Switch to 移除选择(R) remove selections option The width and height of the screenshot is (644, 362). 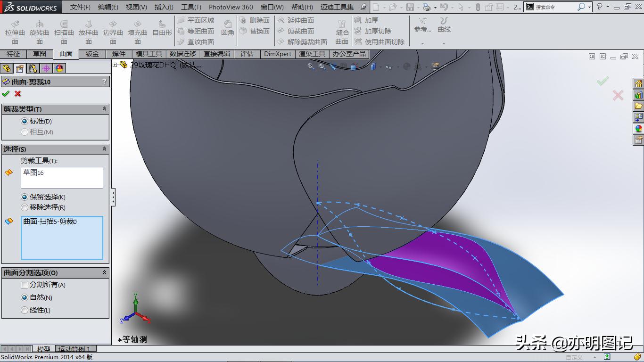(25, 207)
